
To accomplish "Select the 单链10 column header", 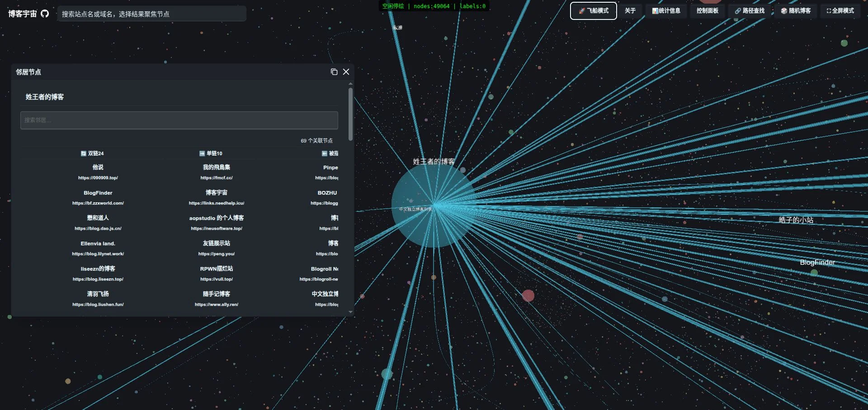I will point(211,153).
